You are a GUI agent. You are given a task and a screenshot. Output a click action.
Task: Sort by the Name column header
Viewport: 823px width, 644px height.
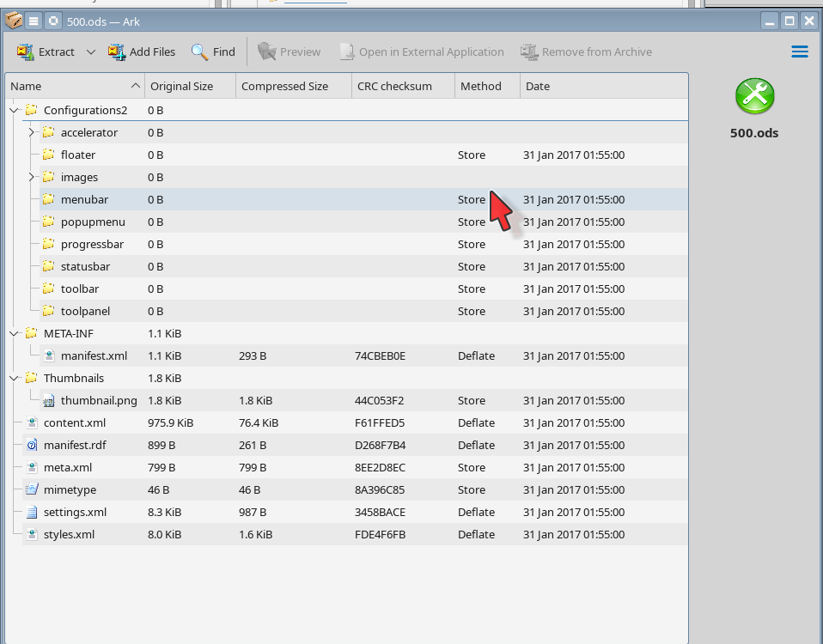click(x=69, y=86)
